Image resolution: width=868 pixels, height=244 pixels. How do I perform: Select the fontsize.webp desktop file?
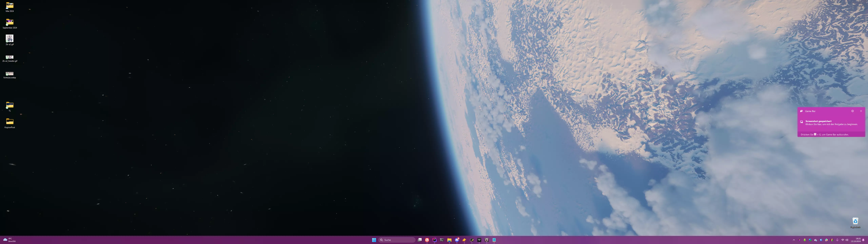point(10,75)
